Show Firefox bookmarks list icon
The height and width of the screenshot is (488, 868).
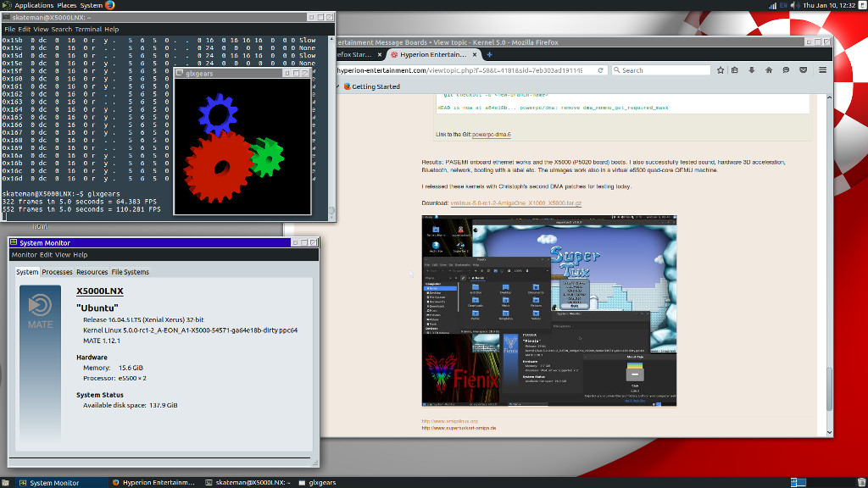(735, 70)
